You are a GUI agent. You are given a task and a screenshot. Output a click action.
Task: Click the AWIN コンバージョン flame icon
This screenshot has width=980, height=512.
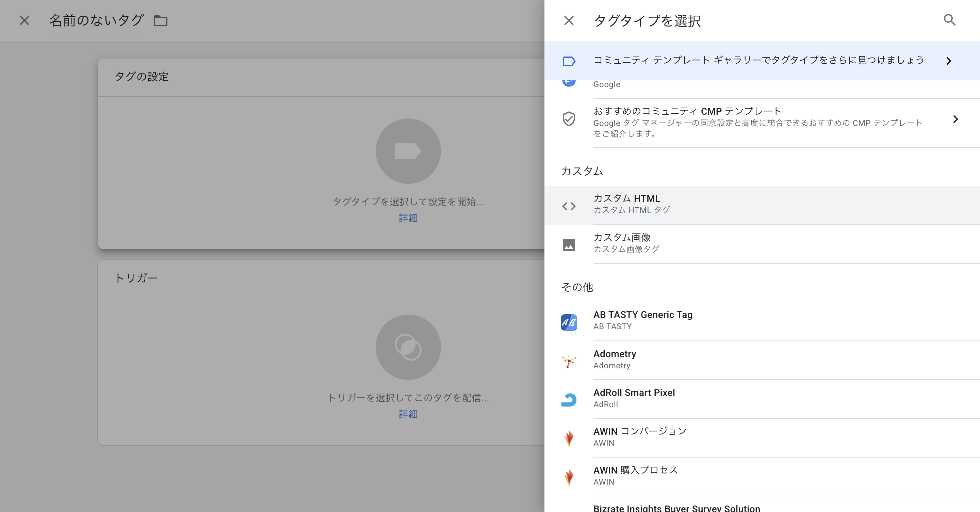click(569, 438)
